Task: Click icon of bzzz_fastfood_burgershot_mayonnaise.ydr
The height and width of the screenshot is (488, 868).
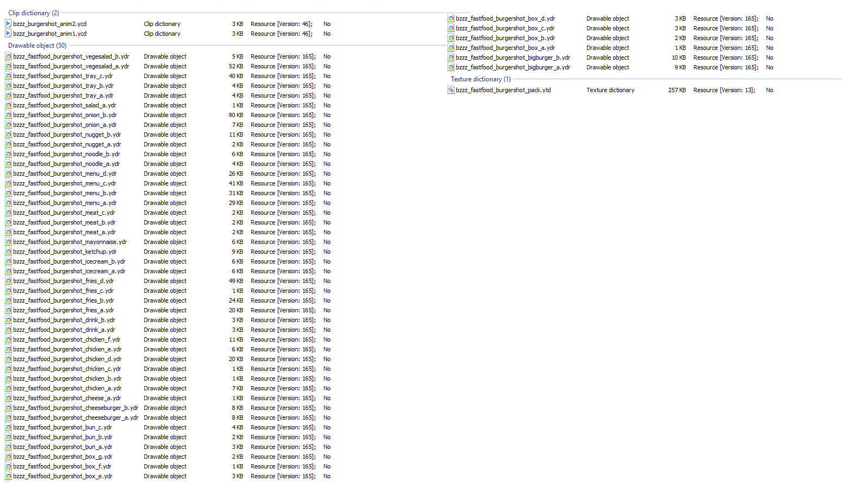Action: click(x=8, y=242)
